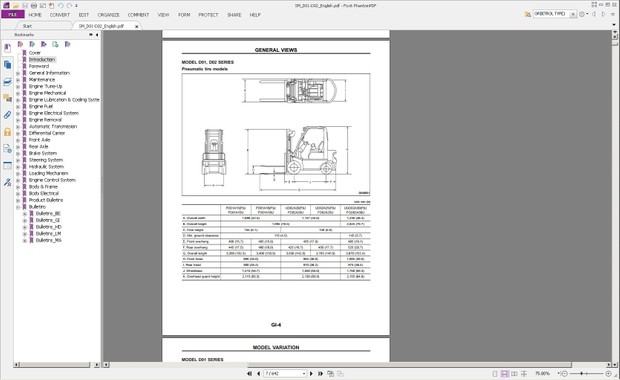Click the last bookmark toolbar flag icon
Viewport: 620px width, 380px height.
click(x=67, y=44)
